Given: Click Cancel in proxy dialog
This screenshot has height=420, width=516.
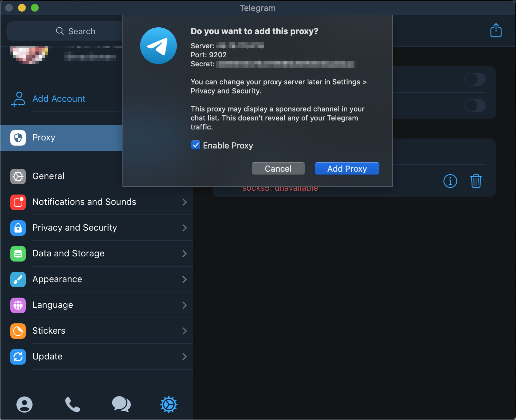Looking at the screenshot, I should click(x=278, y=168).
